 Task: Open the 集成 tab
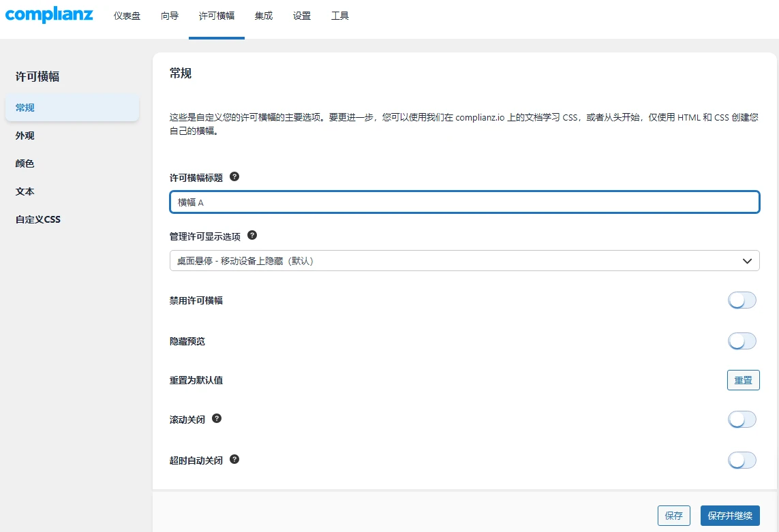click(x=264, y=16)
